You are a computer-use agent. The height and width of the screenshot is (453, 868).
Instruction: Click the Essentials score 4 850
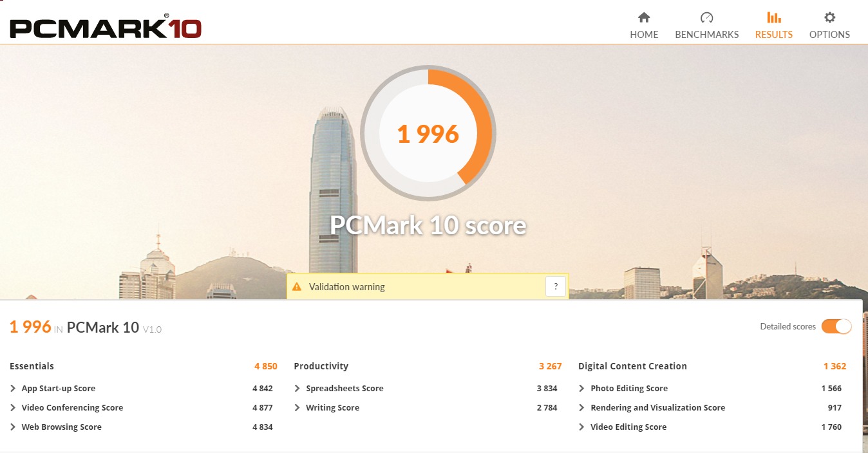pos(266,366)
